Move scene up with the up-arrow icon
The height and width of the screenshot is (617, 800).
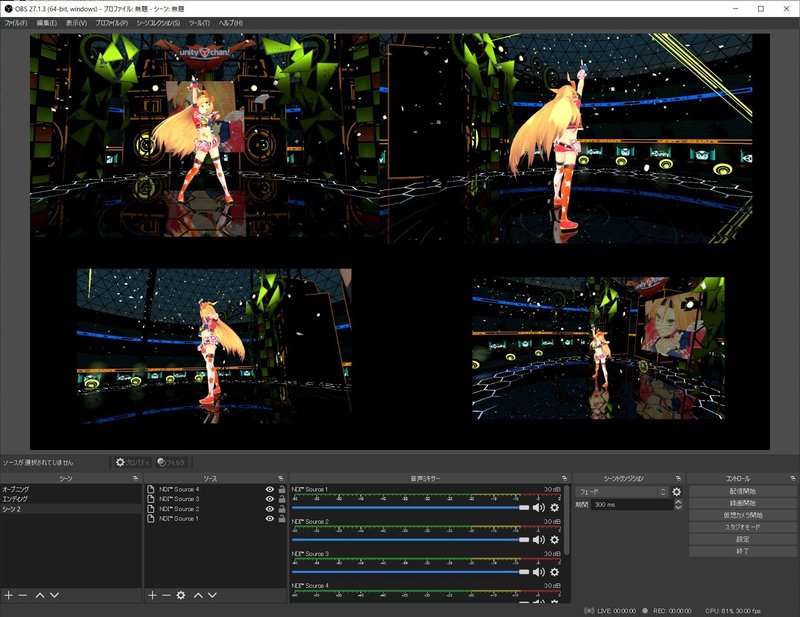click(40, 596)
